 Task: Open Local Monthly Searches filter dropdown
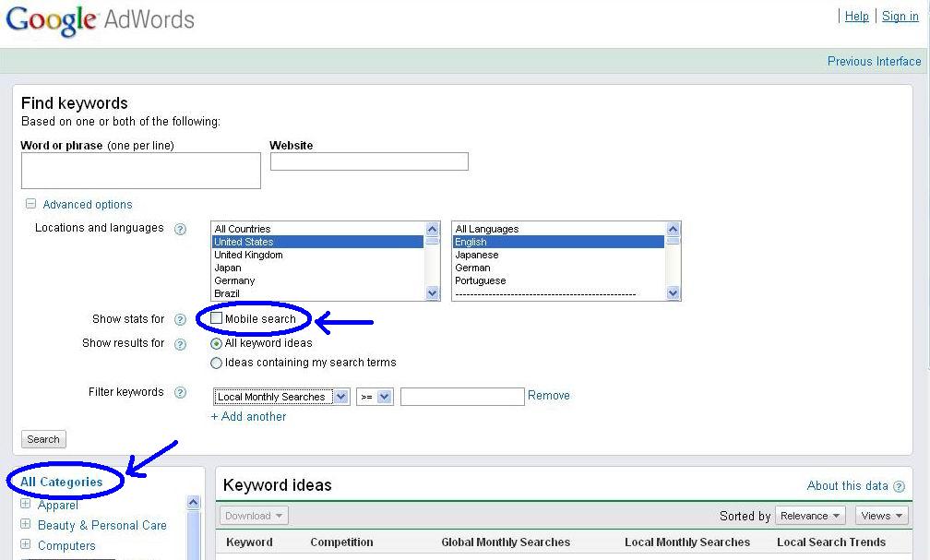(x=281, y=397)
